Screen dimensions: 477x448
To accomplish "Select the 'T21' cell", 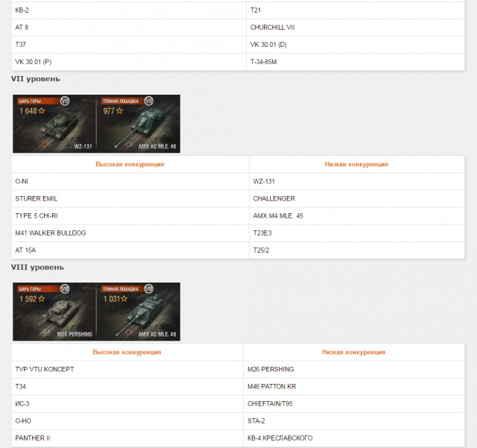I will (356, 10).
